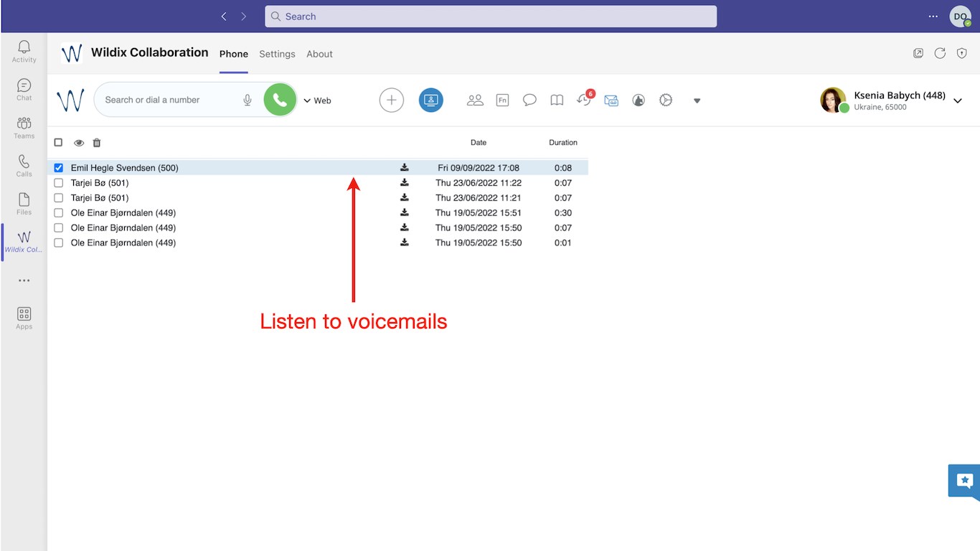Expand the Ksenia Babych user menu chevron
980x551 pixels.
tap(958, 101)
